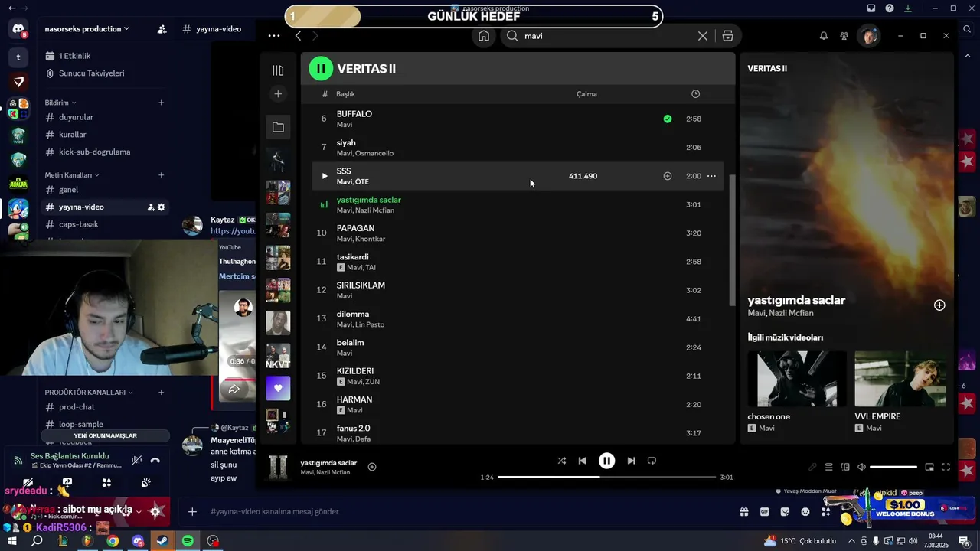This screenshot has height=551, width=980.
Task: Collapse the Metin Kanalları category
Action: pos(71,175)
